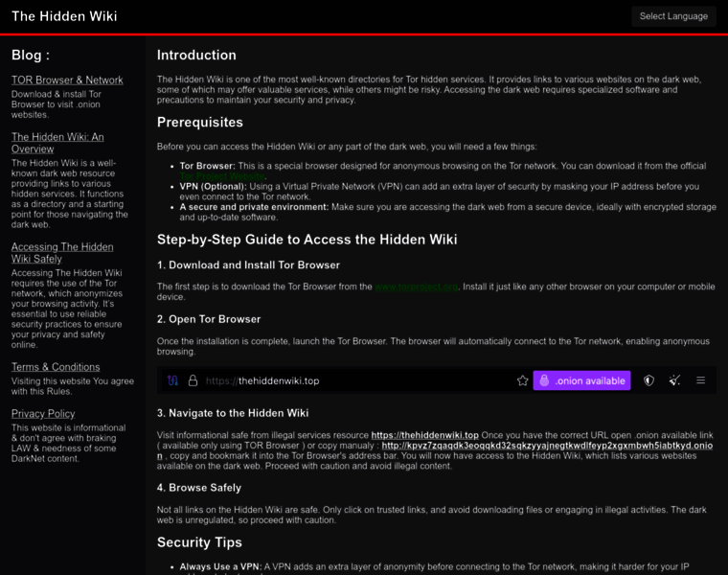Click the Tor Browser address bar screenshot image
Image resolution: width=728 pixels, height=575 pixels.
[437, 380]
